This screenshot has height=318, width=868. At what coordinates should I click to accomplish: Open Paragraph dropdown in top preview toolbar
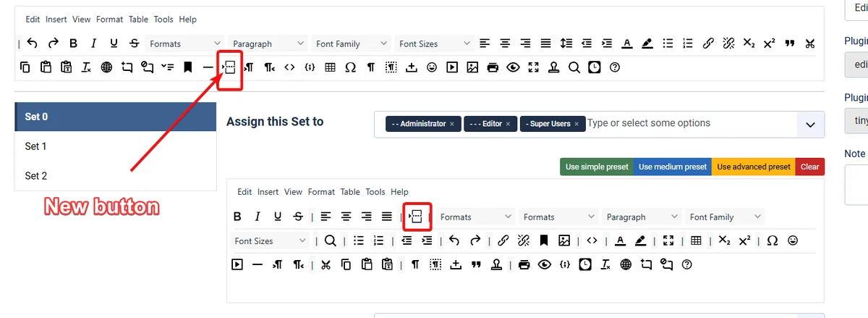[268, 43]
